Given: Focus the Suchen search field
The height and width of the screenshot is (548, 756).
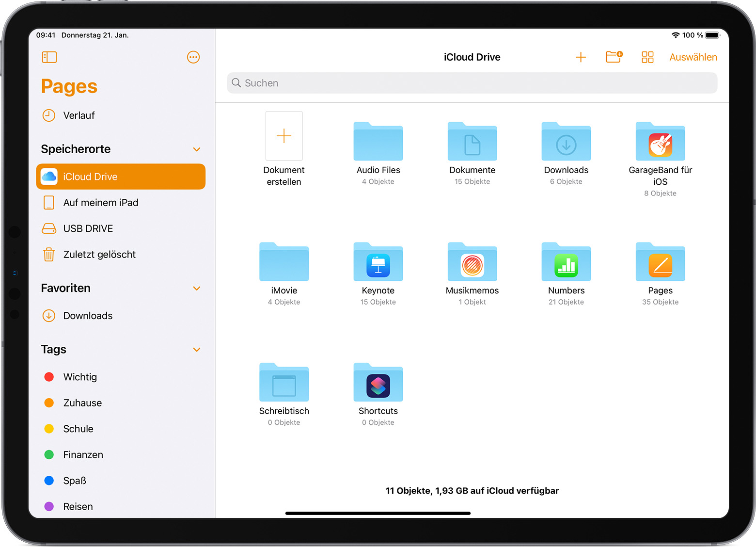Looking at the screenshot, I should (472, 83).
